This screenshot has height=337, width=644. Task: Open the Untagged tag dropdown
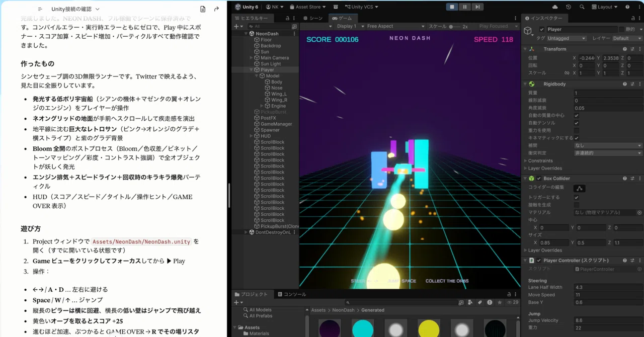[x=567, y=38]
